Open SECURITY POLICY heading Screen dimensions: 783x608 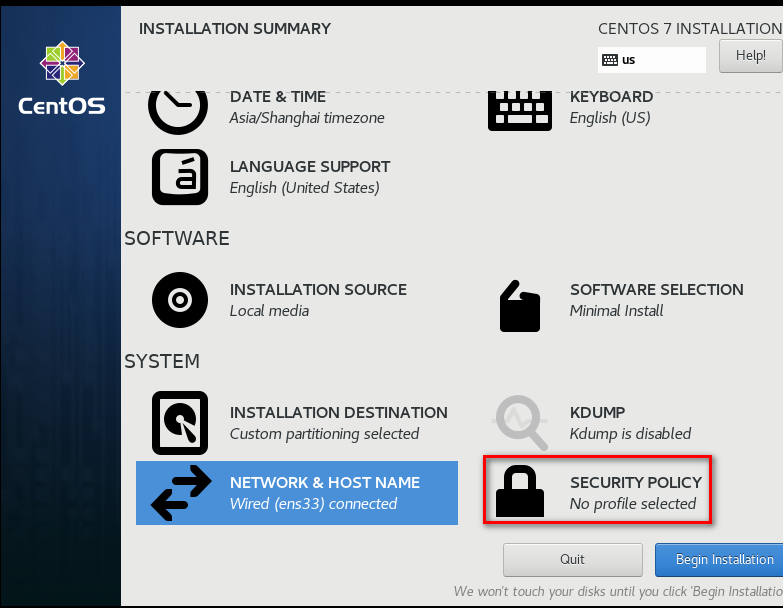point(636,483)
